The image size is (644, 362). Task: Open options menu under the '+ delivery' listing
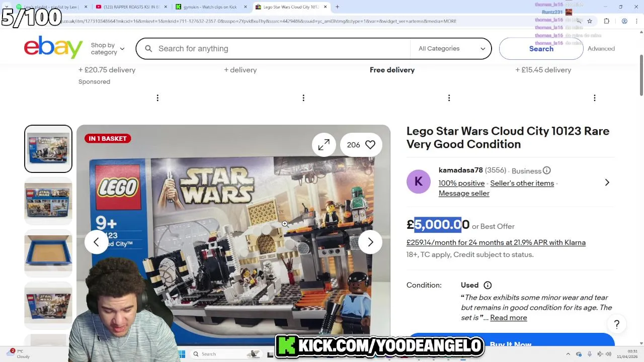(303, 98)
